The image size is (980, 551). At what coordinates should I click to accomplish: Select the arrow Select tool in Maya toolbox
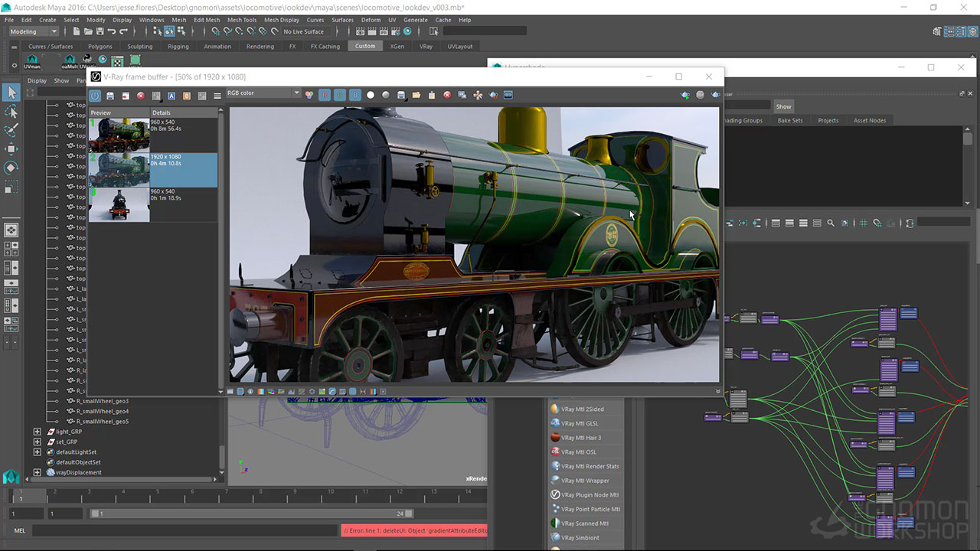(x=11, y=93)
